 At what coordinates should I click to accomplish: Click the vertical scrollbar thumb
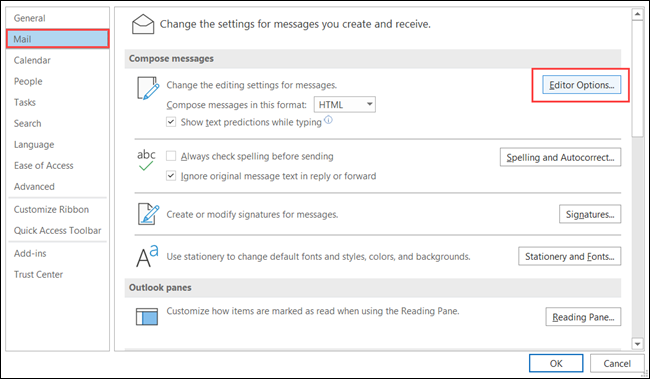pyautogui.click(x=637, y=79)
